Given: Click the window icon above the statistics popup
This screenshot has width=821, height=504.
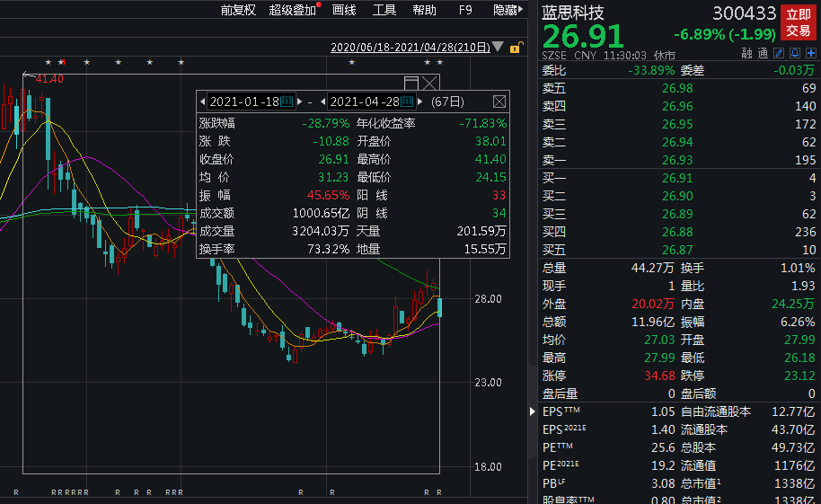Looking at the screenshot, I should [x=411, y=83].
